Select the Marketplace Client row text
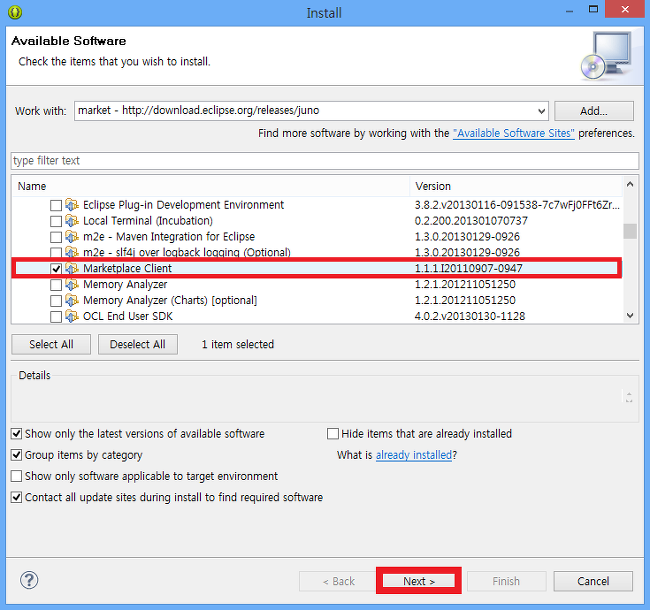This screenshot has width=650, height=610. tap(127, 269)
